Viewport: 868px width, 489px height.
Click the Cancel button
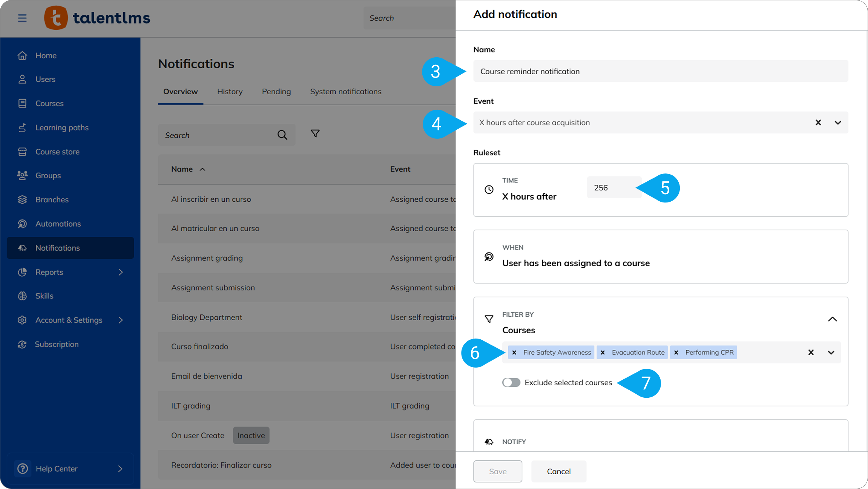558,471
